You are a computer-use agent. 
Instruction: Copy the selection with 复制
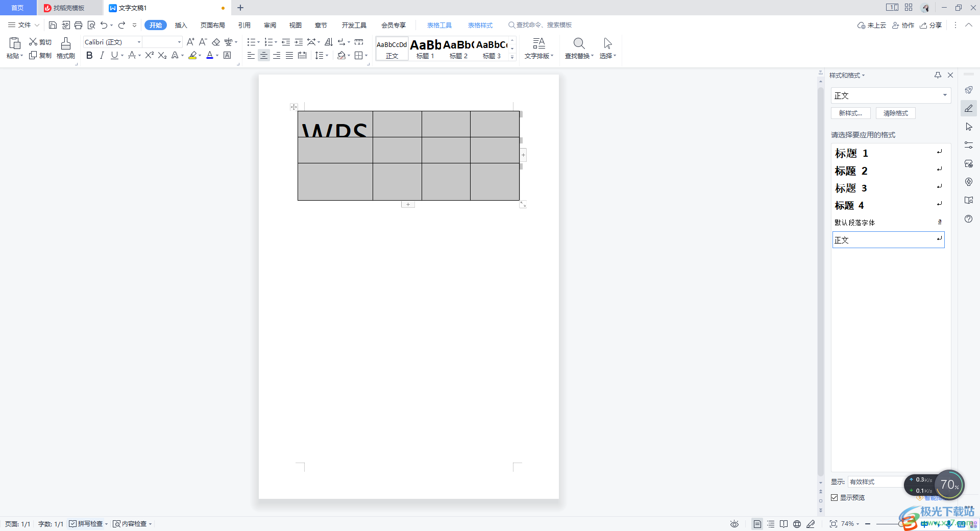click(40, 55)
